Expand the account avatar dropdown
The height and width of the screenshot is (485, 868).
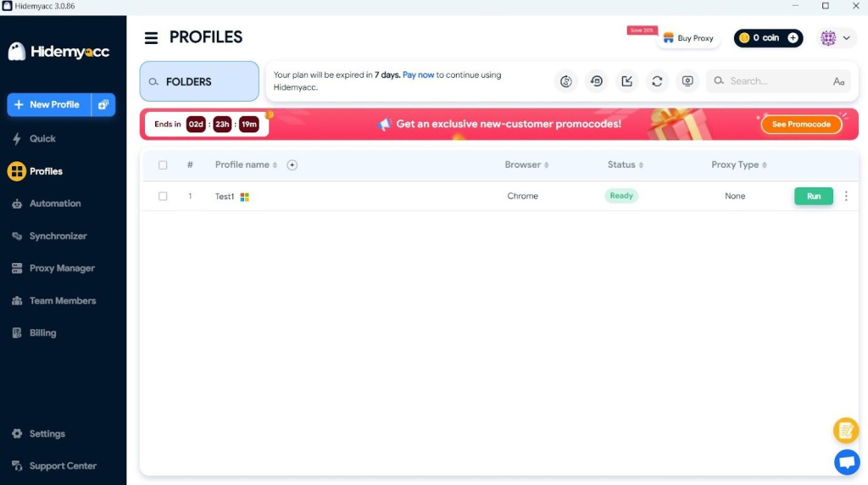(x=836, y=38)
